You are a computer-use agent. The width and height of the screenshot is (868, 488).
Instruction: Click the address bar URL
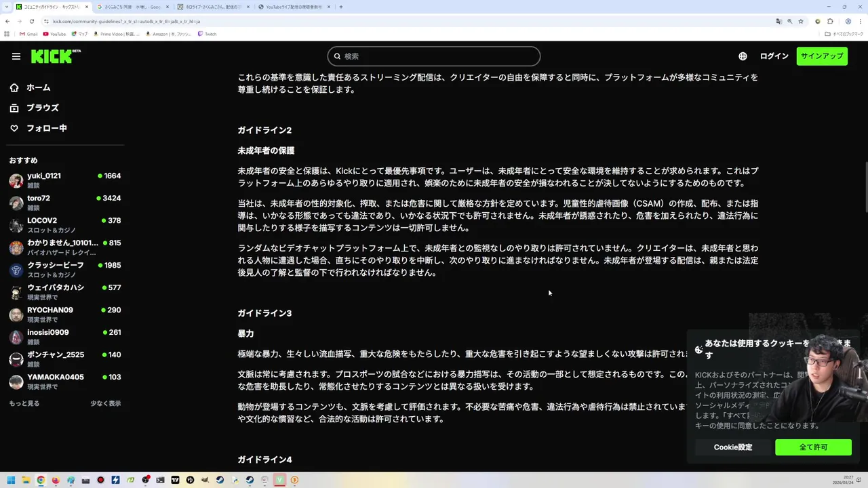tap(126, 21)
